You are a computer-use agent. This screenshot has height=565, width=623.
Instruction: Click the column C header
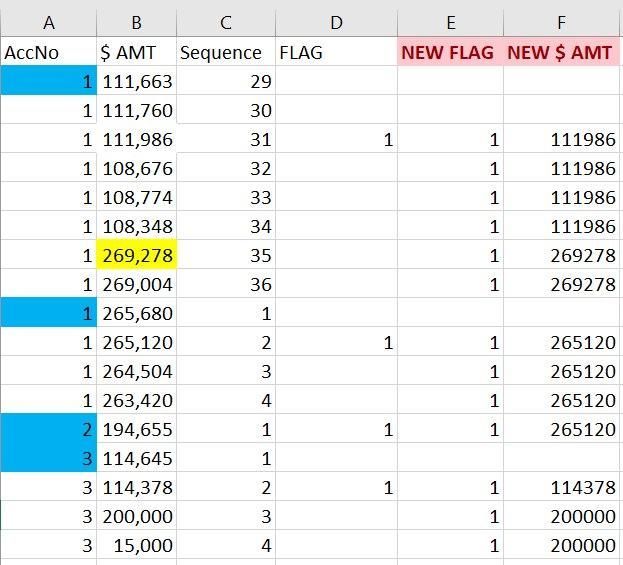click(x=226, y=23)
